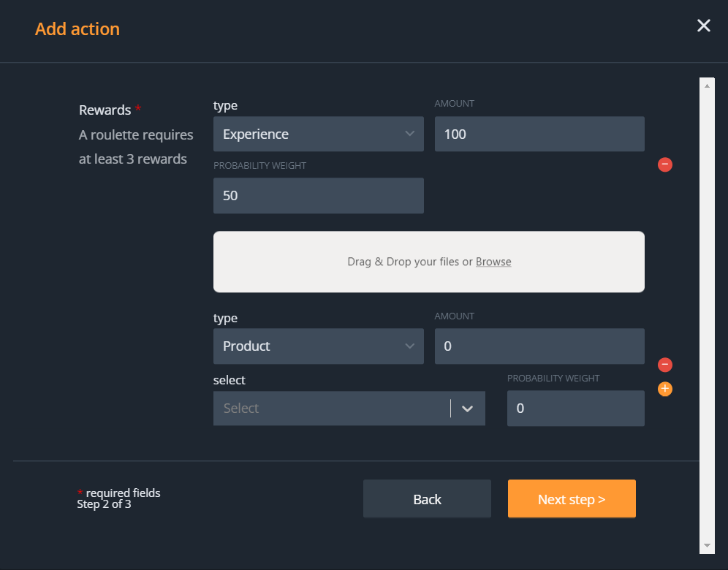Click the Browse link to upload files

493,262
